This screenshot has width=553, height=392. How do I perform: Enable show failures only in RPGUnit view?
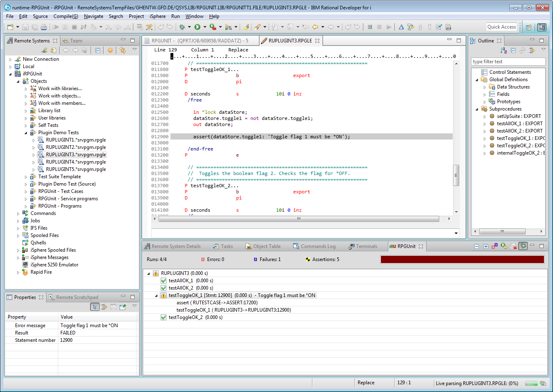coord(494,246)
